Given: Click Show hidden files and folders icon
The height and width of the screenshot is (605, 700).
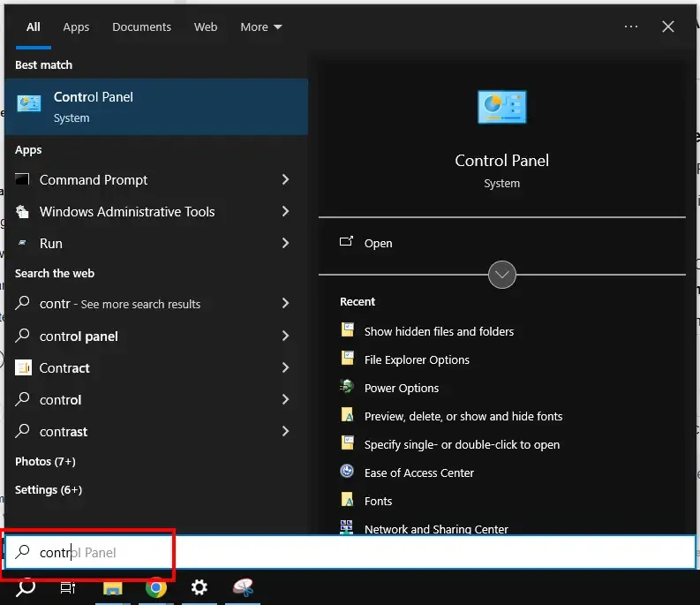Looking at the screenshot, I should pos(347,329).
